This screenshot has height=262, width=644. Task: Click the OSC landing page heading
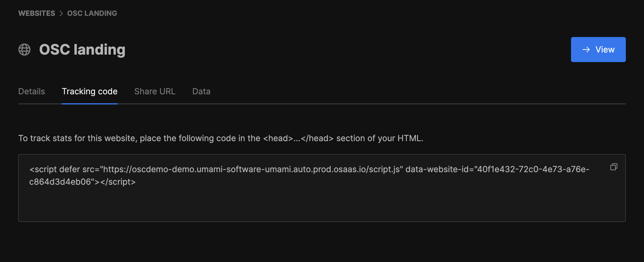[82, 50]
